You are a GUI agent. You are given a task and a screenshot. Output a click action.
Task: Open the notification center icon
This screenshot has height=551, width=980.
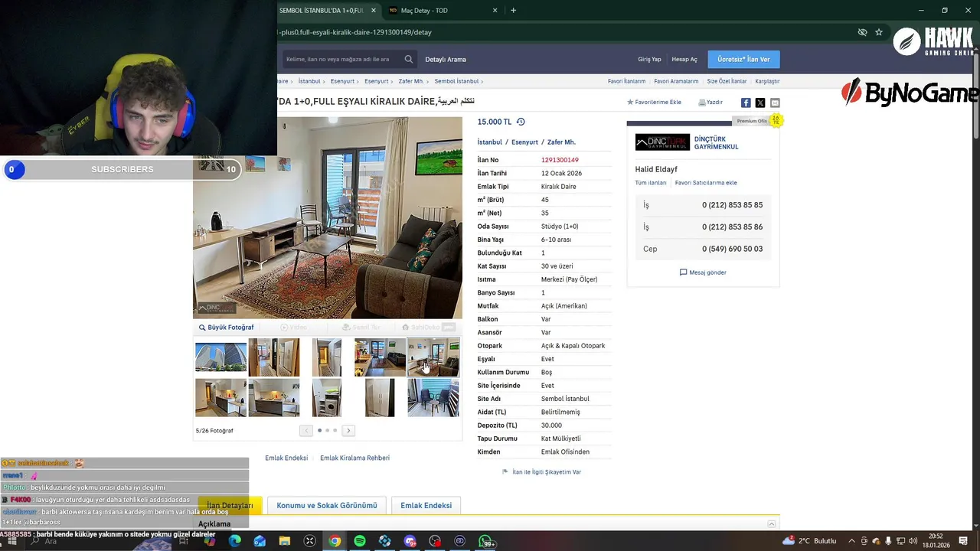(963, 541)
